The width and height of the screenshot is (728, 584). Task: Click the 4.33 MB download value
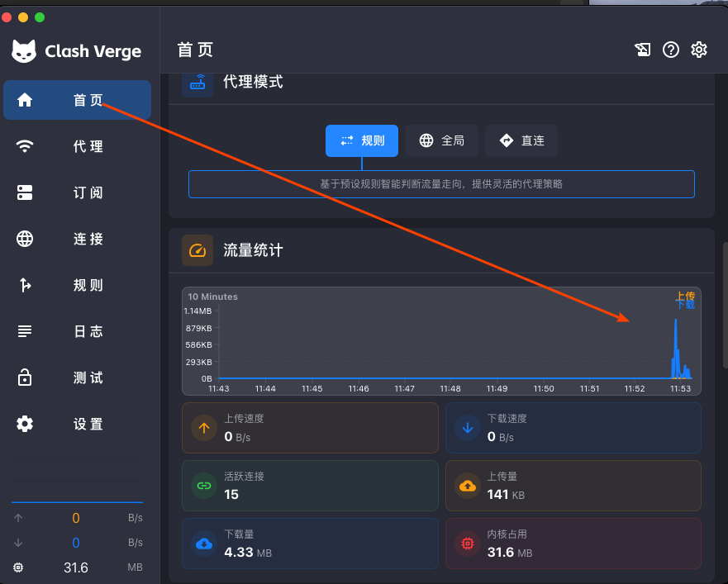click(x=248, y=553)
